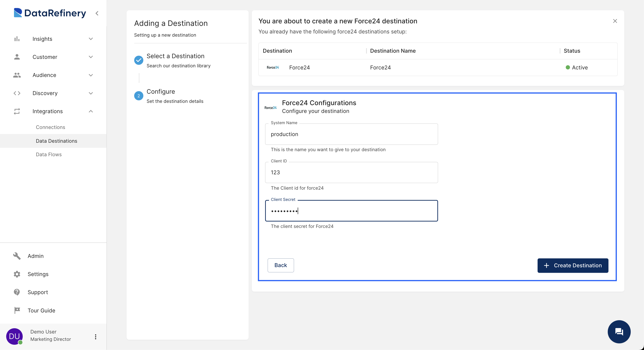The image size is (644, 350).
Task: Click the Integrations loop arrows icon
Action: click(17, 111)
